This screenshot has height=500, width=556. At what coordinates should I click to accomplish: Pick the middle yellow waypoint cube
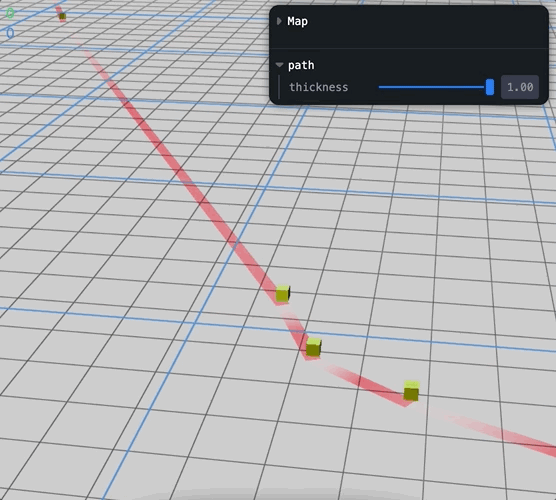(313, 348)
